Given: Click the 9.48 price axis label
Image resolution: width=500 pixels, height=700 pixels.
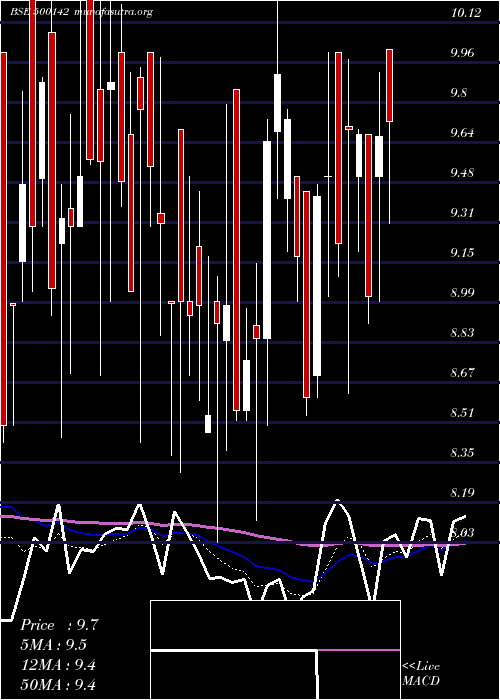Looking at the screenshot, I should click(463, 172).
